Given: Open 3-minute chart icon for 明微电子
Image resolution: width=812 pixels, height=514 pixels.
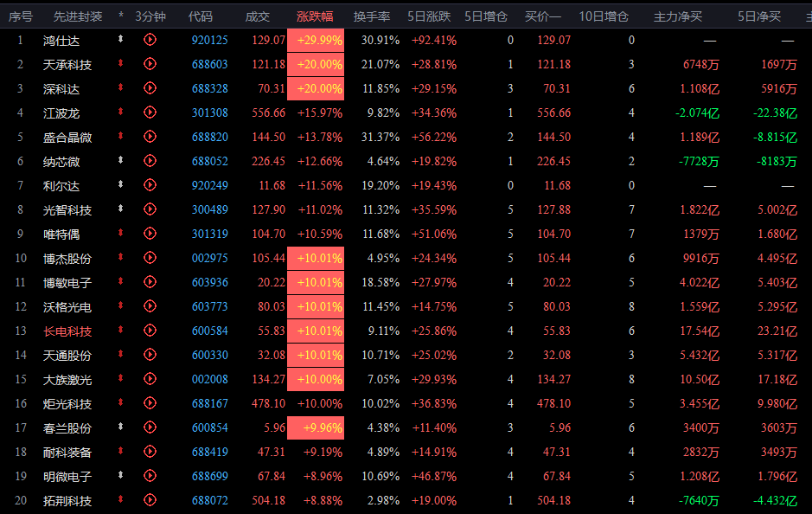Looking at the screenshot, I should 150,476.
